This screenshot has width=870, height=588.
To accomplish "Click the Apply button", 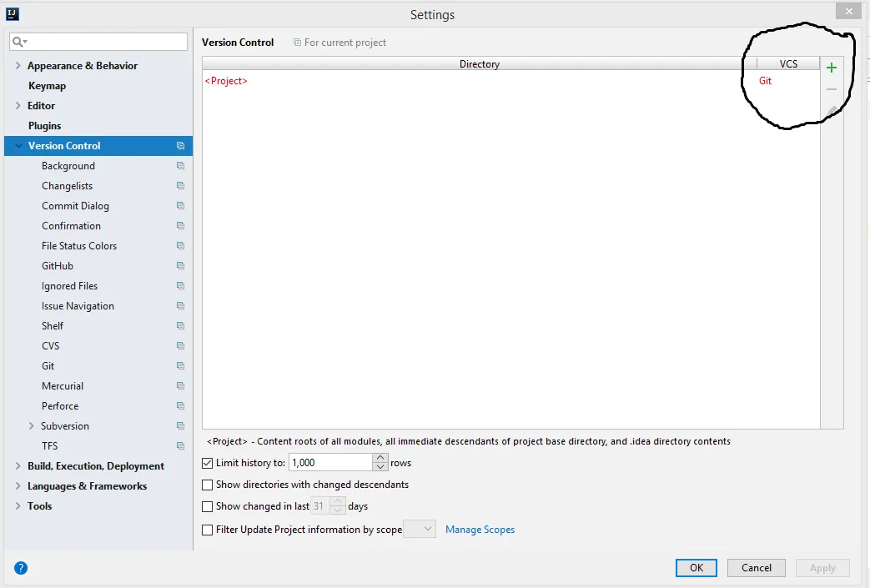I will 822,567.
